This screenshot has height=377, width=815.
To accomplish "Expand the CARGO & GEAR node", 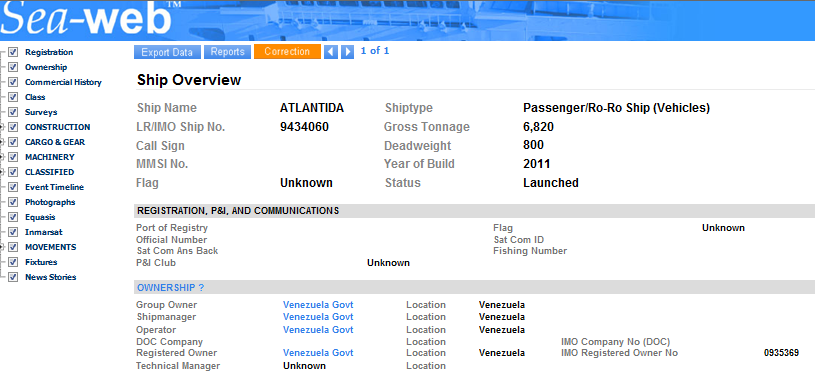I will [2, 142].
